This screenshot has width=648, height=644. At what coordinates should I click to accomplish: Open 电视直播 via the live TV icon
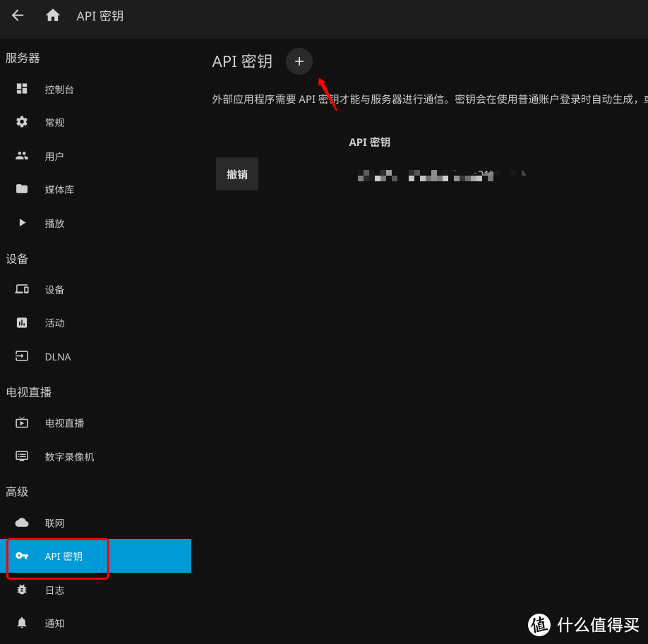pos(22,423)
